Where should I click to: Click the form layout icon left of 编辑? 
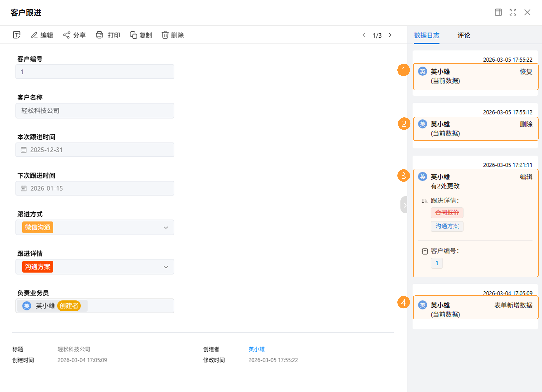coord(17,35)
